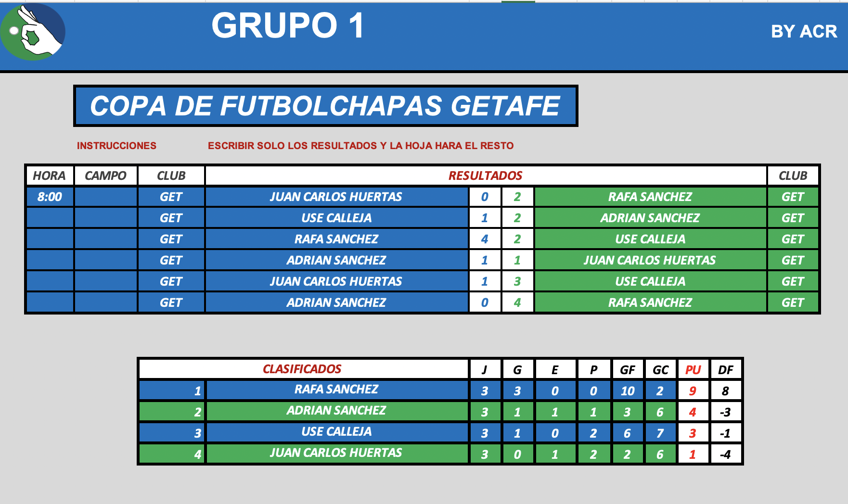Image resolution: width=848 pixels, height=504 pixels.
Task: Click the INSTRUCCIONES label
Action: click(116, 146)
